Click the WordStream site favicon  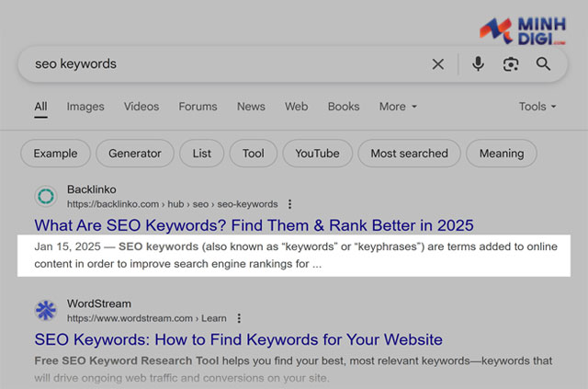pos(46,311)
